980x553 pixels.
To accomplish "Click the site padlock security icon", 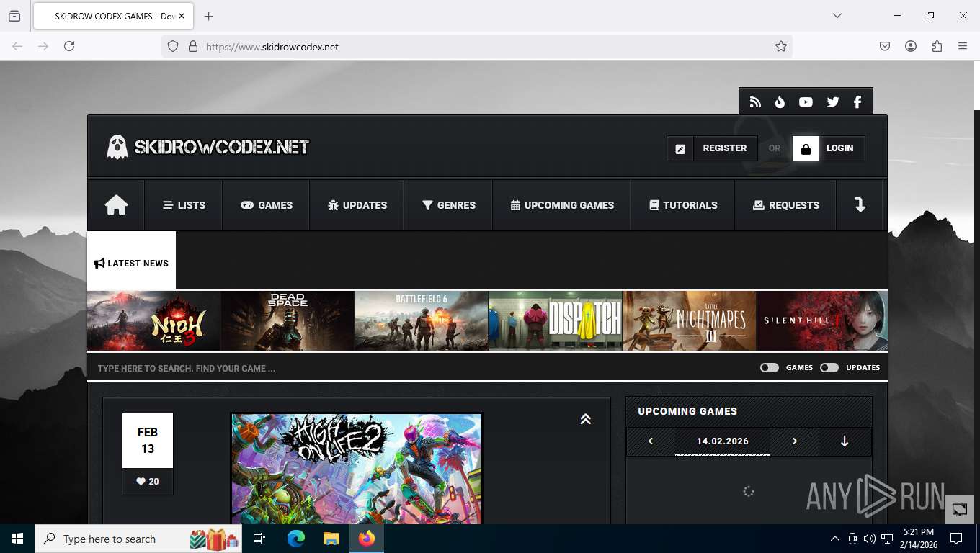I will (192, 46).
